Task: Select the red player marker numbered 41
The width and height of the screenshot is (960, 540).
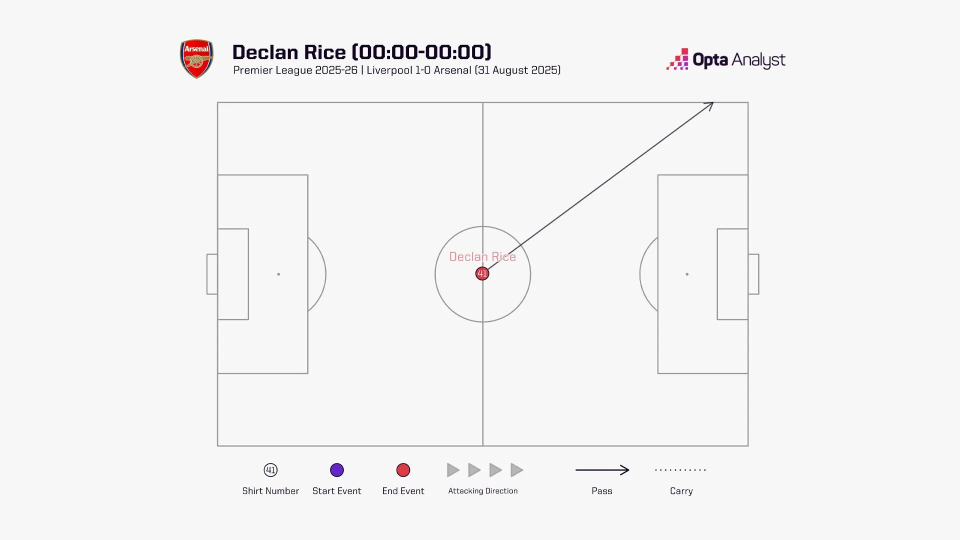Action: click(x=482, y=273)
